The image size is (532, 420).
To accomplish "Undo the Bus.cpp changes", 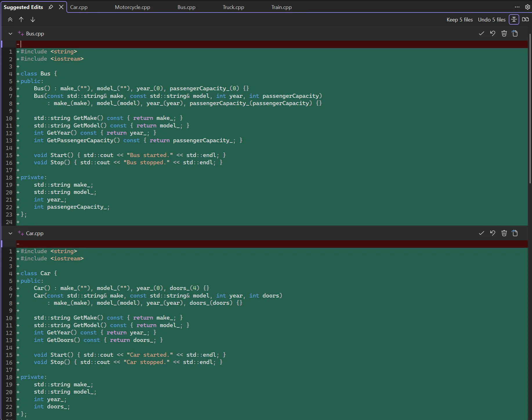I will click(493, 33).
